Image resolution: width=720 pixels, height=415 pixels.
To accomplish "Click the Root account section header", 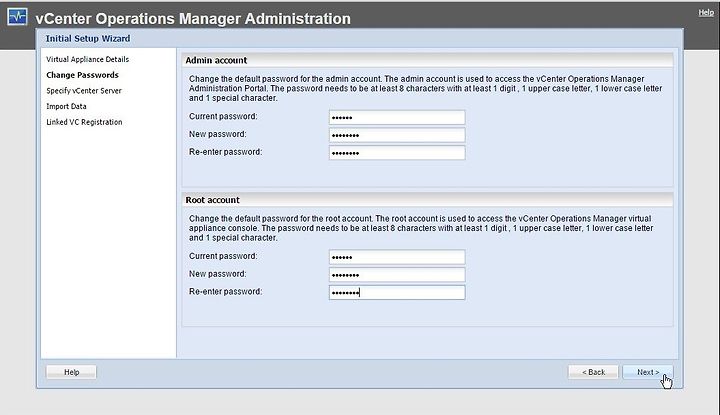I will (428, 200).
